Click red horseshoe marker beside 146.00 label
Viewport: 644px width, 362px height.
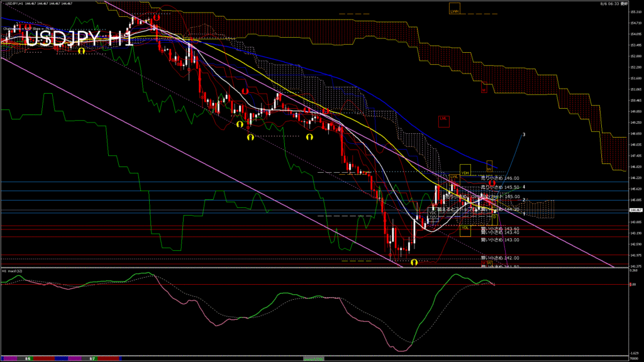pos(492,184)
